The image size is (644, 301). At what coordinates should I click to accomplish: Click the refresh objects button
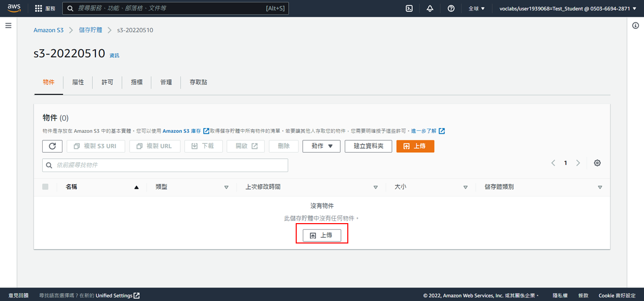[x=52, y=146]
